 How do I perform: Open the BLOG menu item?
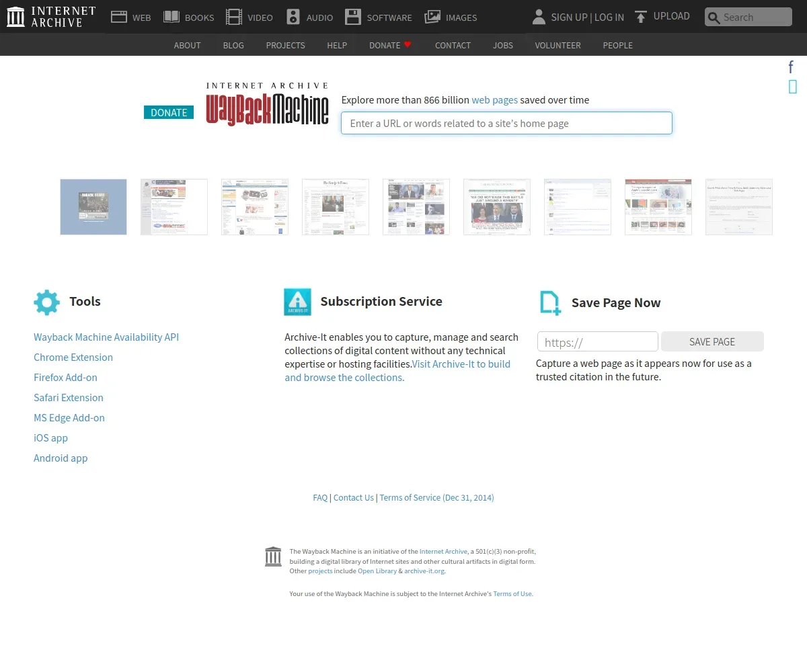tap(233, 45)
